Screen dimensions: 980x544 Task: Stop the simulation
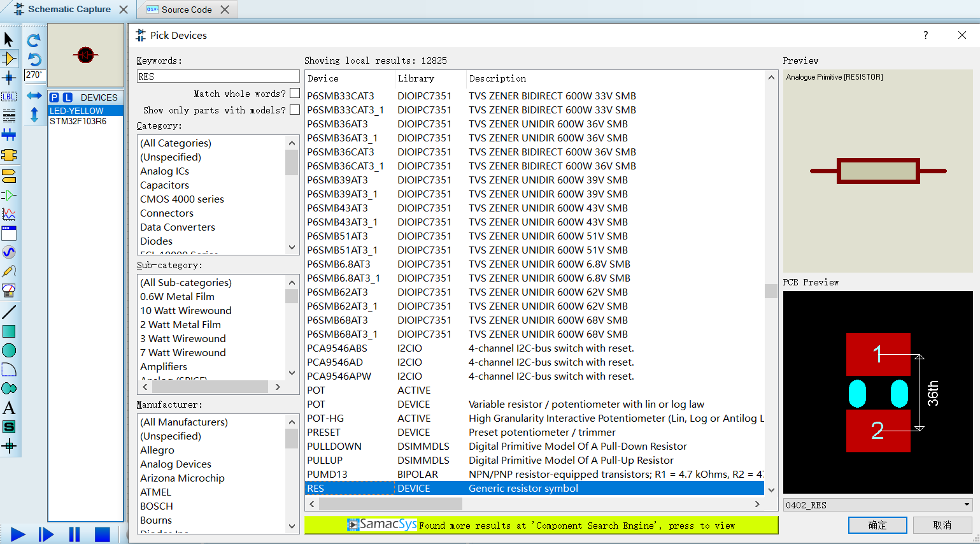(103, 534)
